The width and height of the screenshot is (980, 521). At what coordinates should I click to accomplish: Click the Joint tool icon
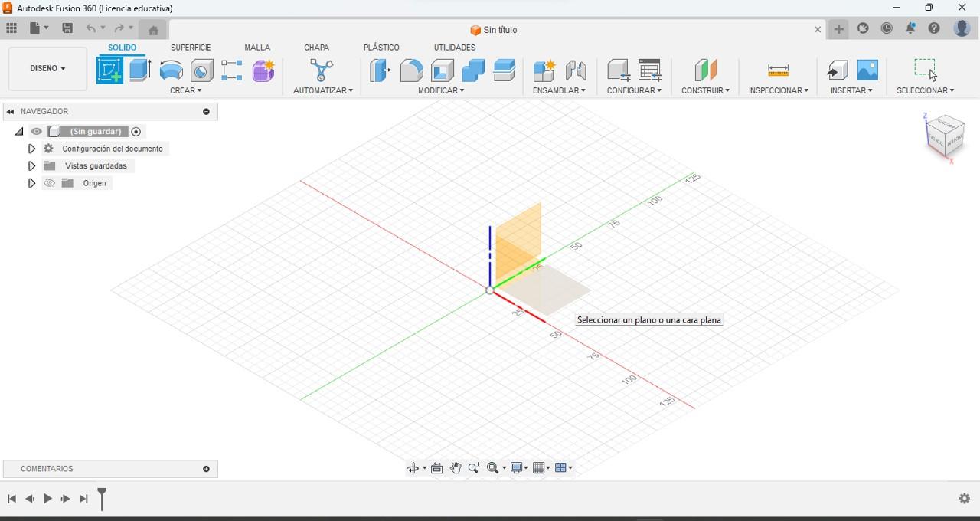pyautogui.click(x=576, y=70)
